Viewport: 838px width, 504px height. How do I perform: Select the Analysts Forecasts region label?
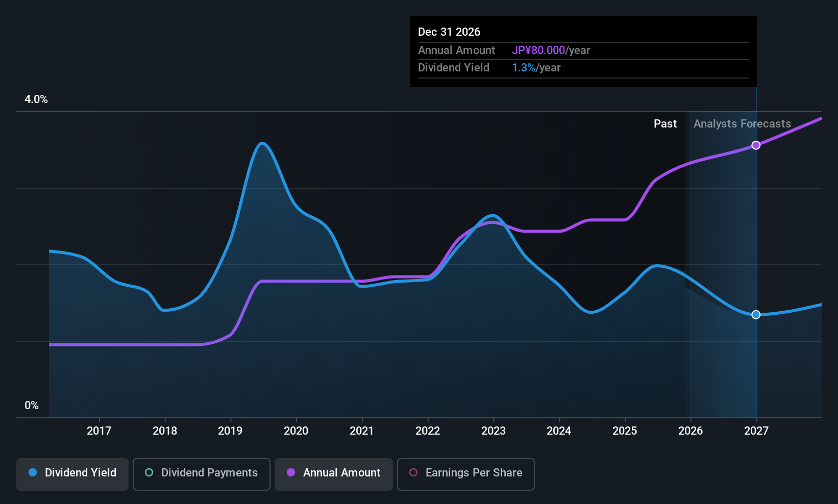tap(742, 124)
